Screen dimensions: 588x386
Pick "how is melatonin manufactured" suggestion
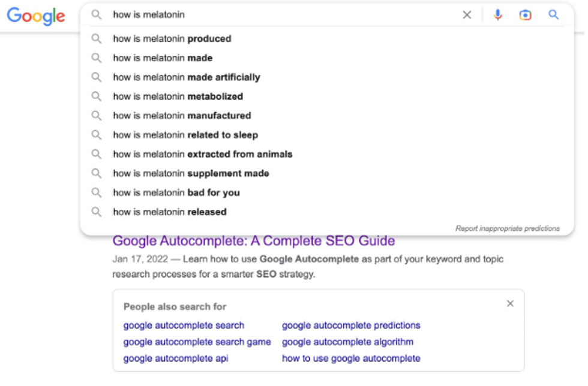(182, 116)
